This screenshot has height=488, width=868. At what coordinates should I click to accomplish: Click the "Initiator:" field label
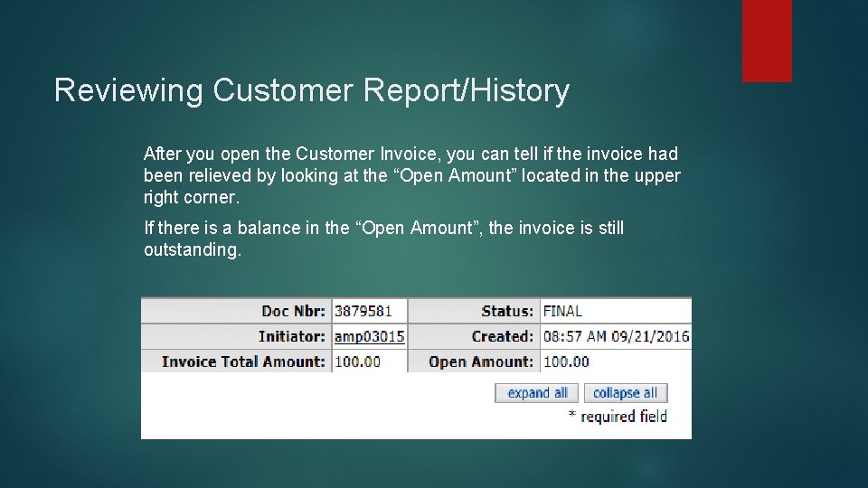click(292, 336)
